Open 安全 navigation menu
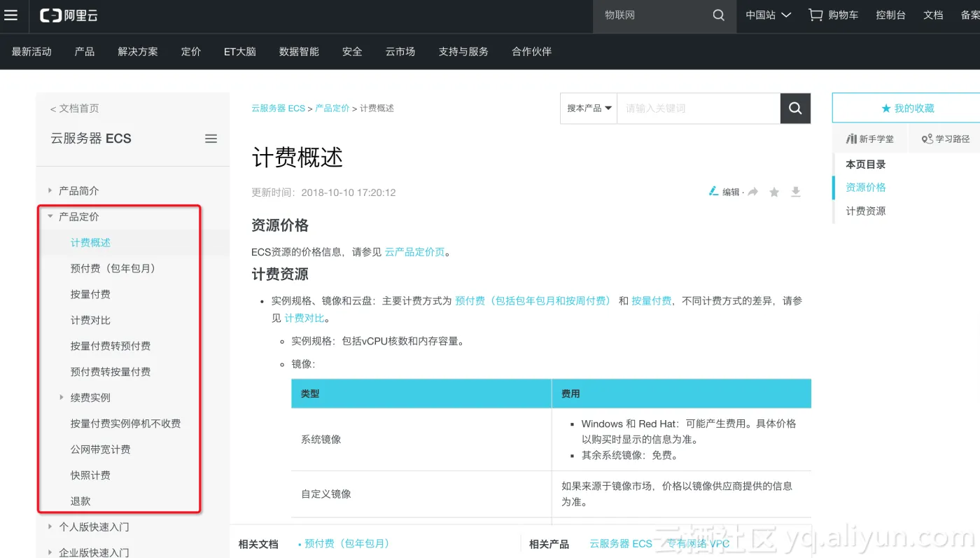 (x=352, y=52)
